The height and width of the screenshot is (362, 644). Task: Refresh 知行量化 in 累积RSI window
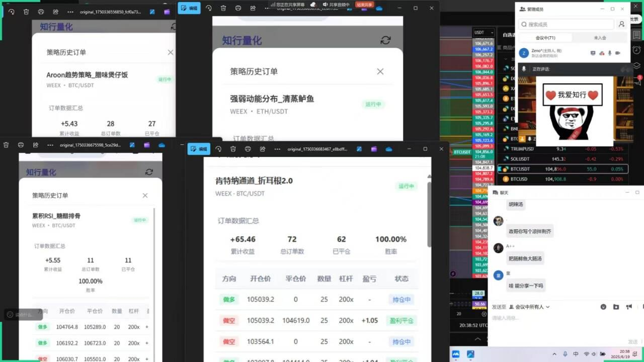(x=149, y=172)
